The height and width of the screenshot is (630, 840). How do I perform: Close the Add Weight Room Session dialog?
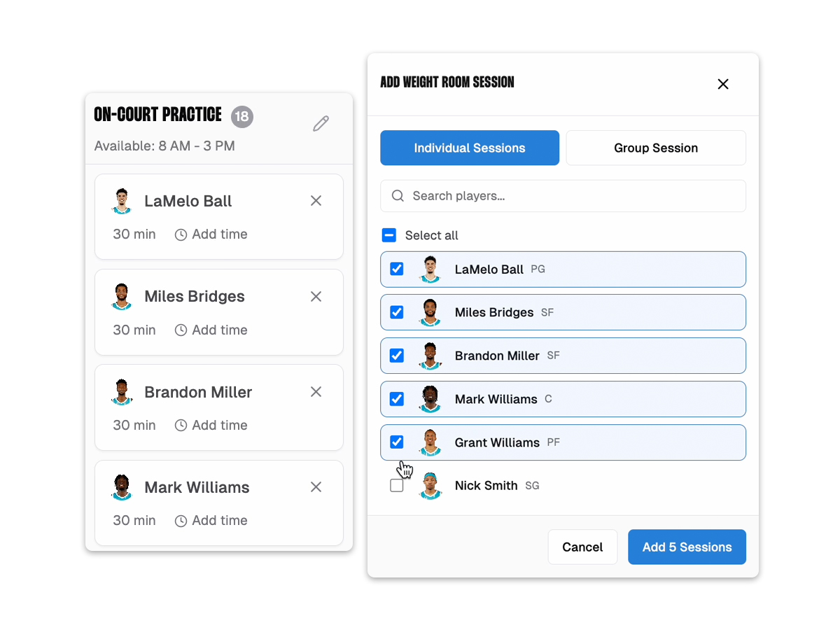click(x=723, y=84)
